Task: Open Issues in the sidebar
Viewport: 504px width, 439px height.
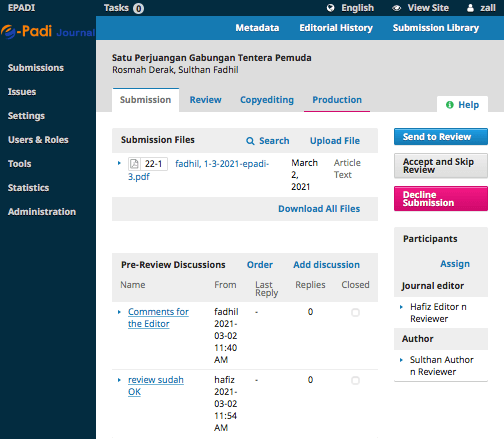Action: pyautogui.click(x=22, y=92)
